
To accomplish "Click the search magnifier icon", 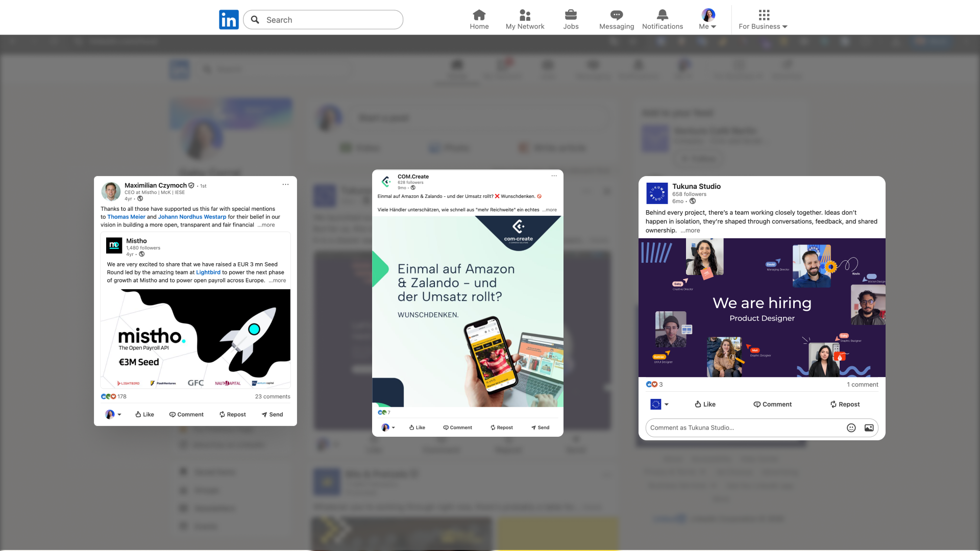I will coord(255,20).
